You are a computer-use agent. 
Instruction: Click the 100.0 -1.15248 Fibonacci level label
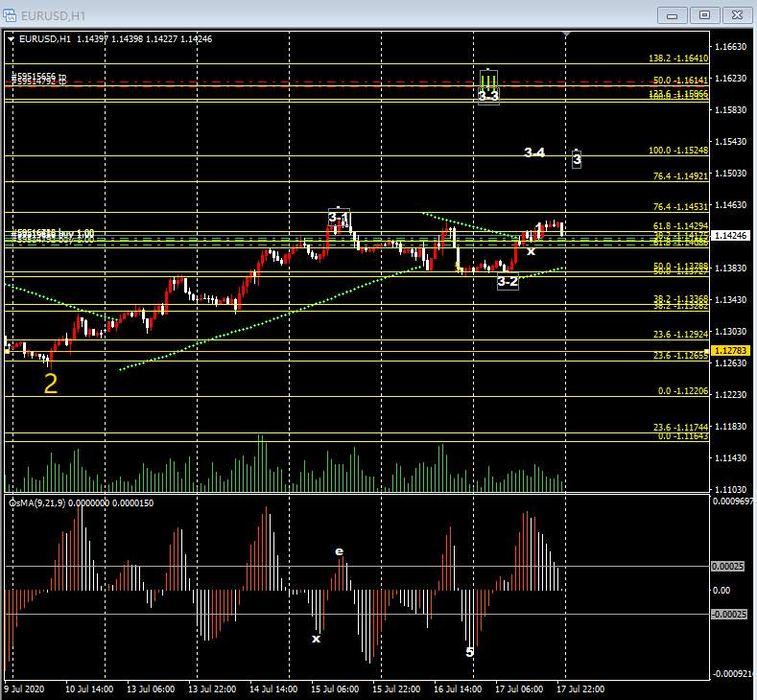pyautogui.click(x=677, y=151)
